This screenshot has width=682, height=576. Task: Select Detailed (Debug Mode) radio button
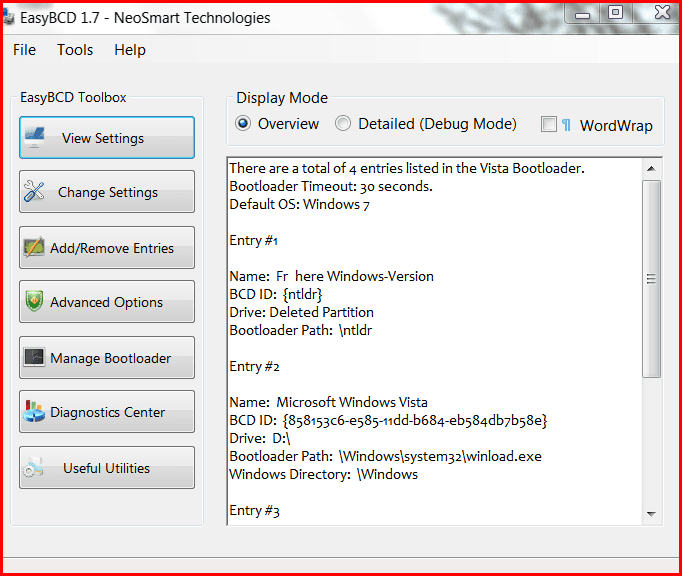click(x=343, y=124)
